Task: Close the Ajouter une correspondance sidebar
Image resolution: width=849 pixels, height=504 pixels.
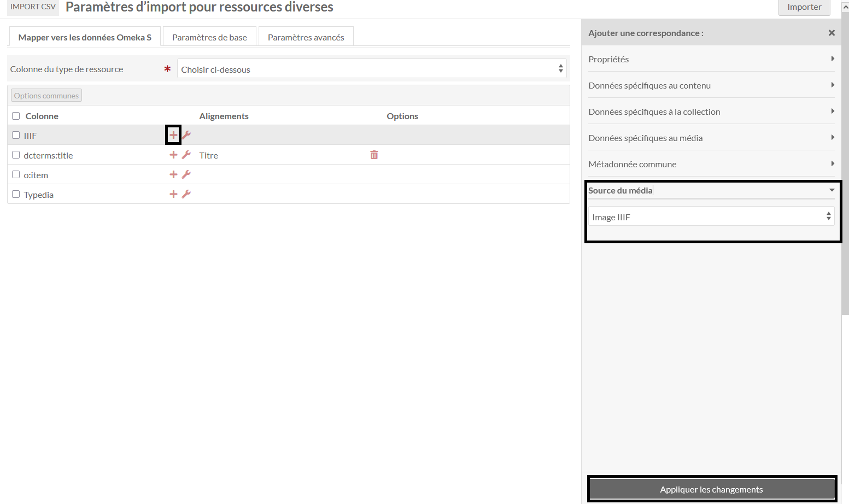Action: point(832,33)
